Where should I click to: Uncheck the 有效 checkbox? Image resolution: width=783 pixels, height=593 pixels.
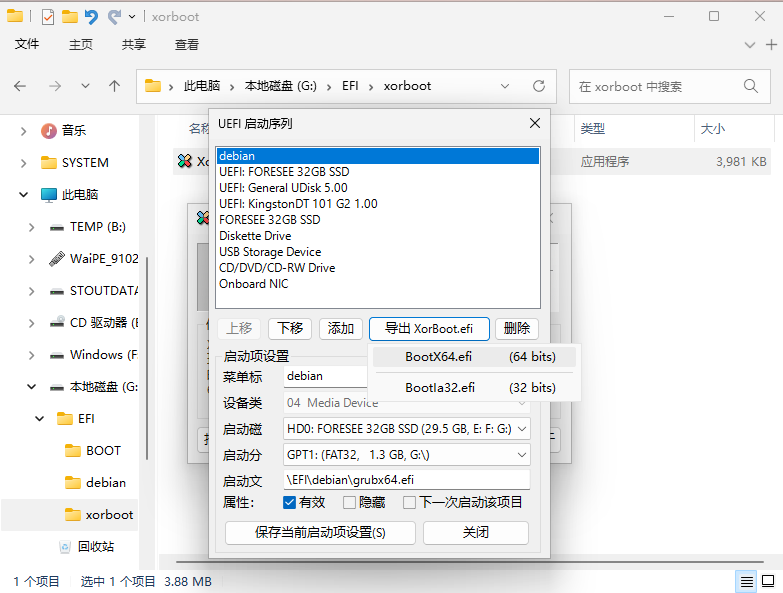(289, 502)
